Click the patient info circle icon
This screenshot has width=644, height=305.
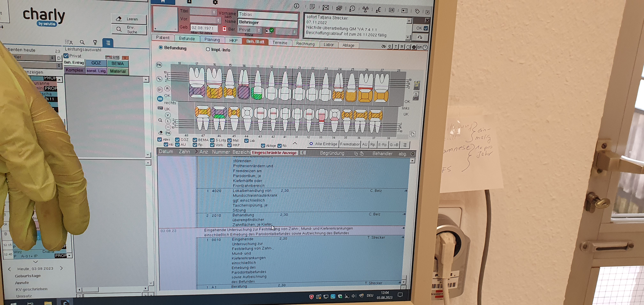click(296, 6)
